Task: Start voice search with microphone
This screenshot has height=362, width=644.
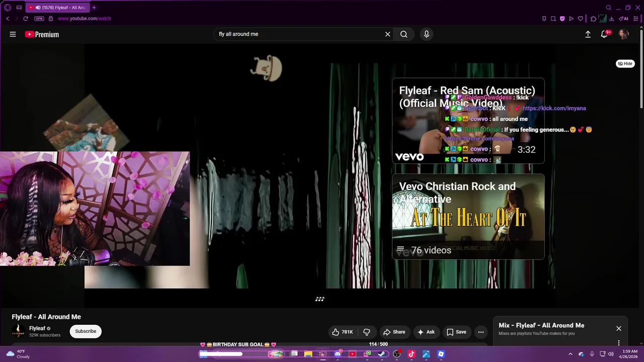Action: tap(426, 34)
